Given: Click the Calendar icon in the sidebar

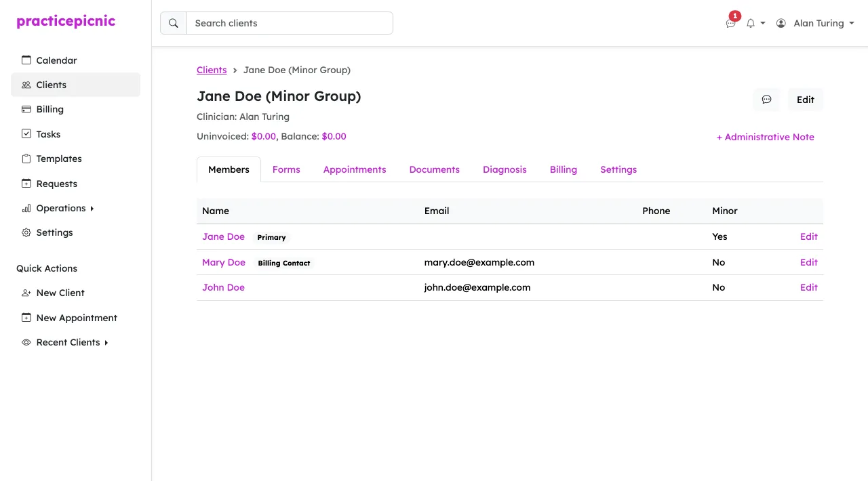Looking at the screenshot, I should 26,60.
